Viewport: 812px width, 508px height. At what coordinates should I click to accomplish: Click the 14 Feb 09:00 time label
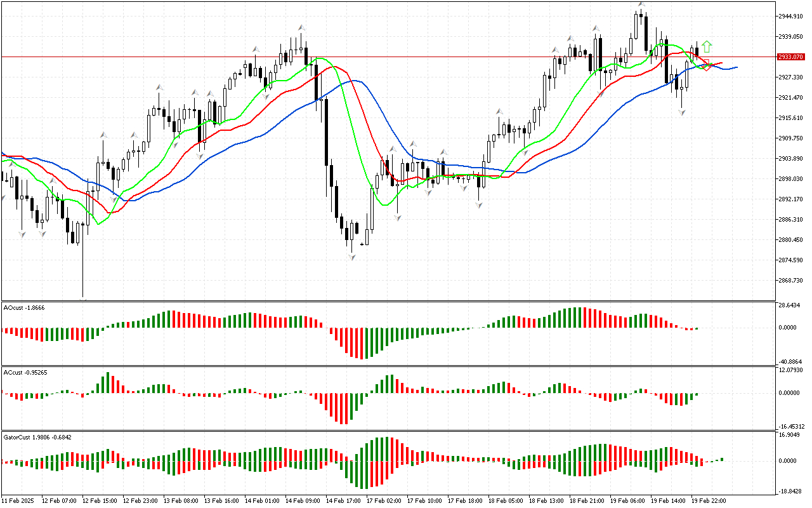[303, 501]
